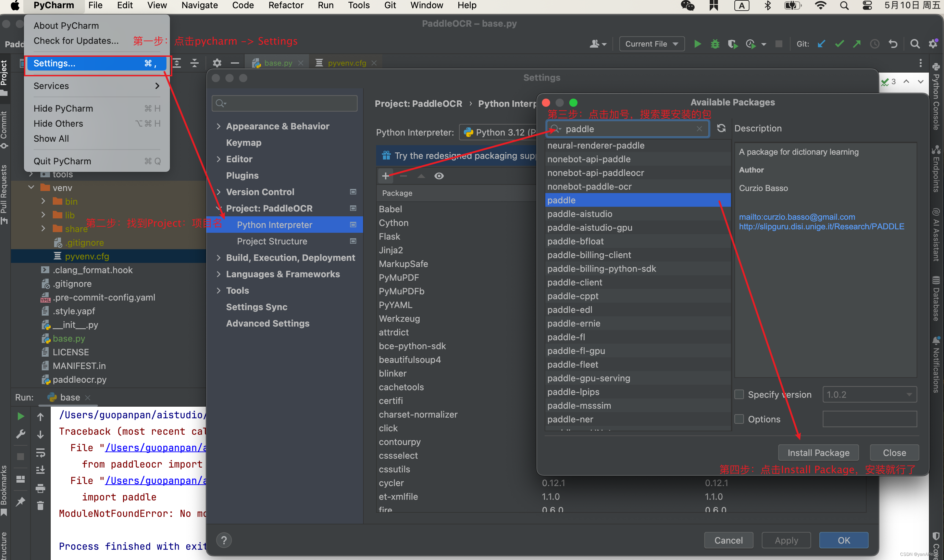Click the Install Package button
Viewport: 944px width, 560px height.
pyautogui.click(x=818, y=453)
